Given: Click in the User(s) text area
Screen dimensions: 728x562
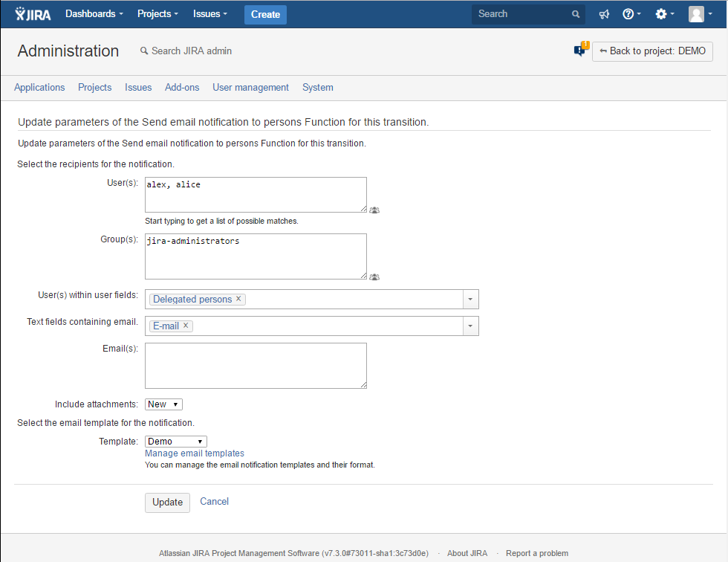Looking at the screenshot, I should pos(256,195).
